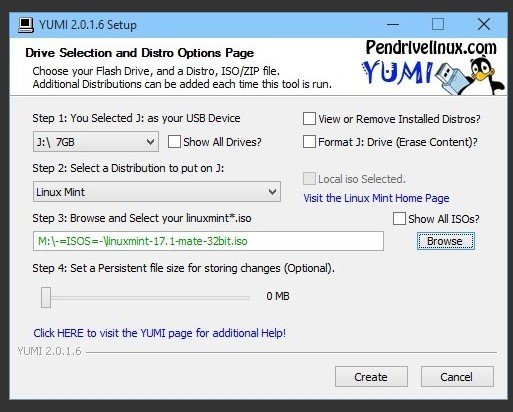Click the Pendrivelinux.com logo text
513x412 pixels.
(x=431, y=48)
